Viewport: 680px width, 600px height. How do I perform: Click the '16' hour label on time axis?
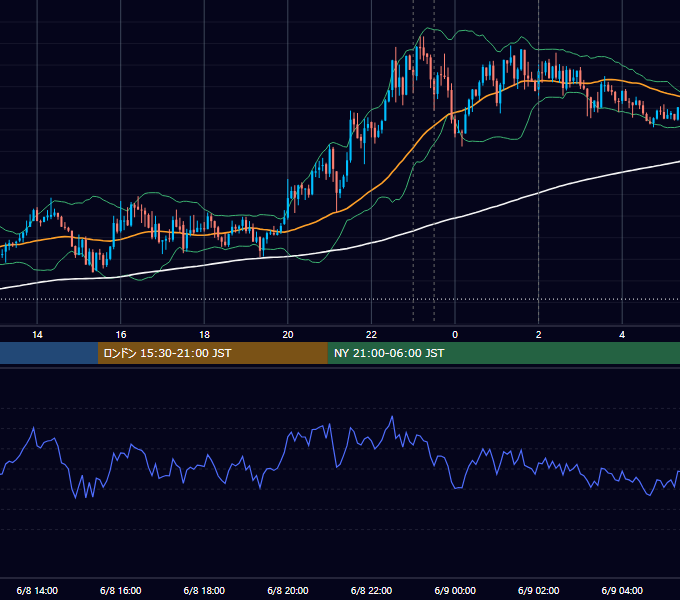[x=121, y=335]
